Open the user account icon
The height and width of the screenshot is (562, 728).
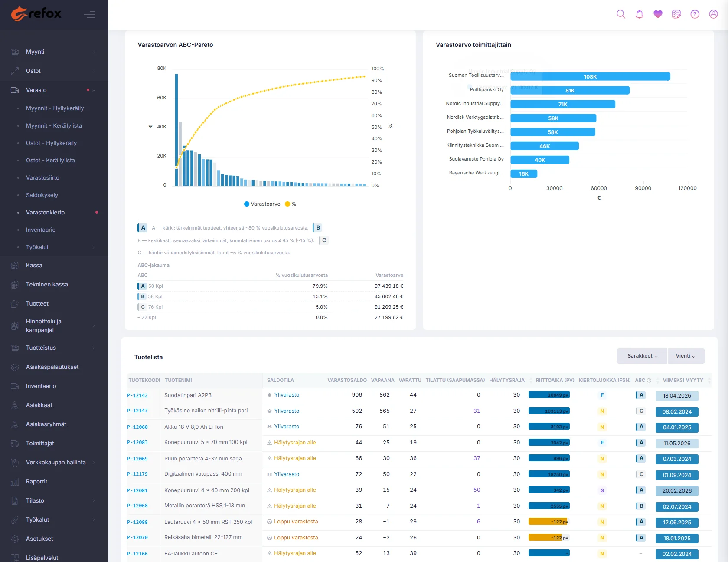(713, 14)
